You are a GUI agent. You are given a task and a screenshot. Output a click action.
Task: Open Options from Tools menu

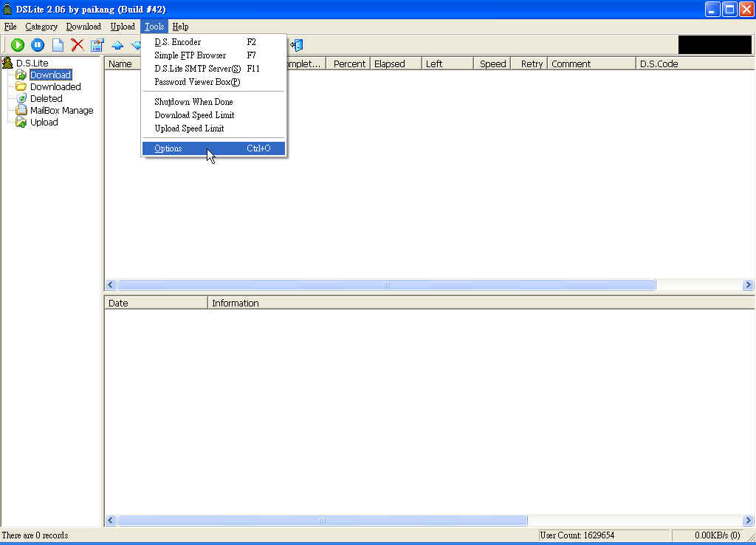point(213,148)
